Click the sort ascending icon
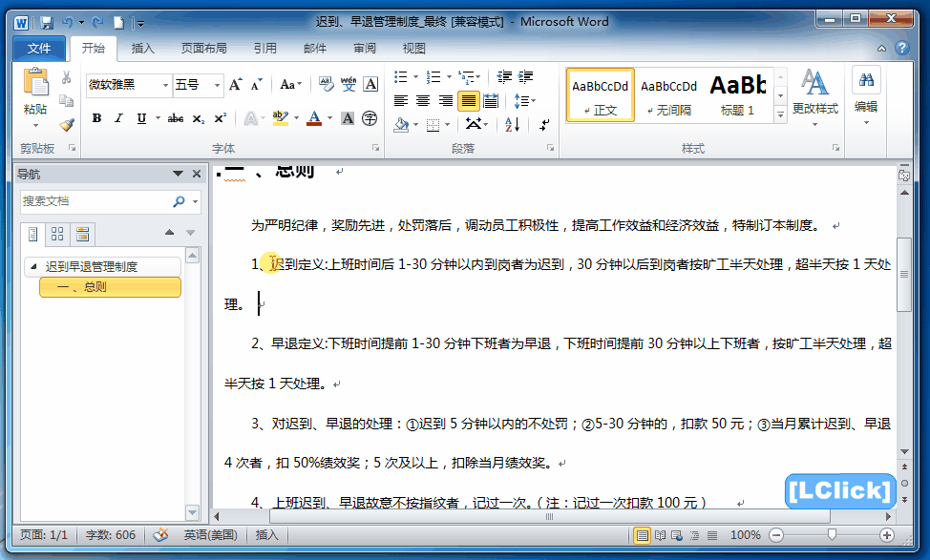 (x=512, y=127)
